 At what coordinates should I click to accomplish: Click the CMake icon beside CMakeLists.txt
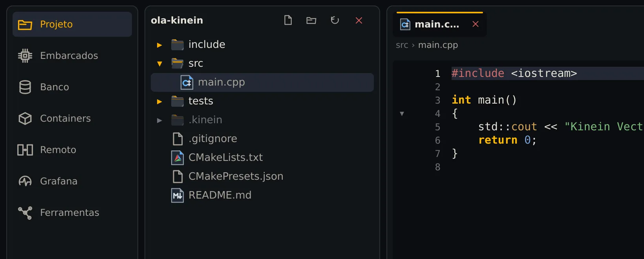click(x=177, y=158)
